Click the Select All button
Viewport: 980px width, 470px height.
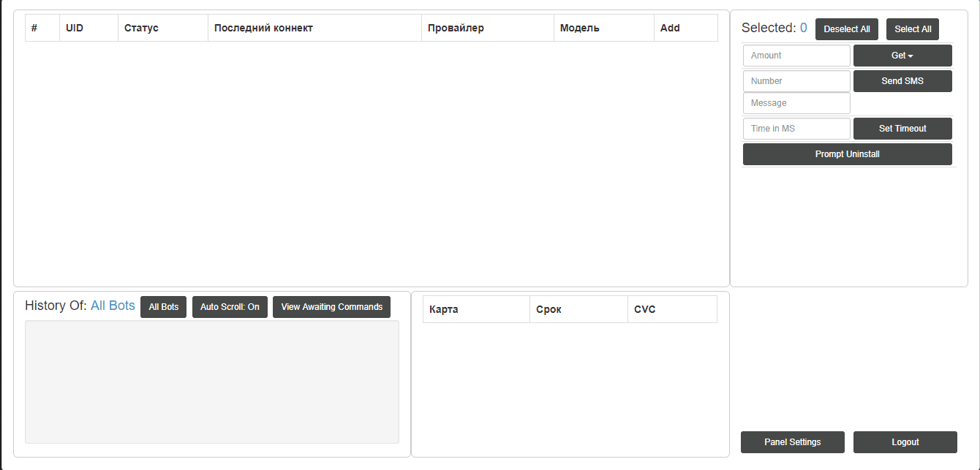coord(912,29)
